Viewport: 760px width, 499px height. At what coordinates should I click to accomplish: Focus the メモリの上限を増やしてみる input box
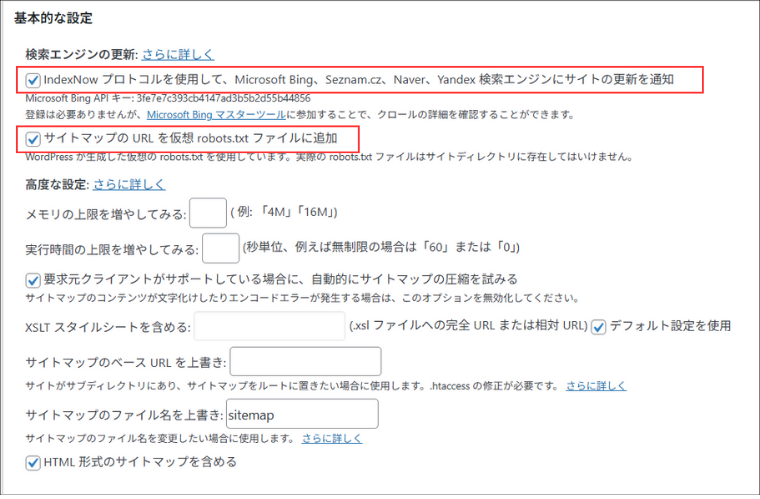[x=208, y=213]
